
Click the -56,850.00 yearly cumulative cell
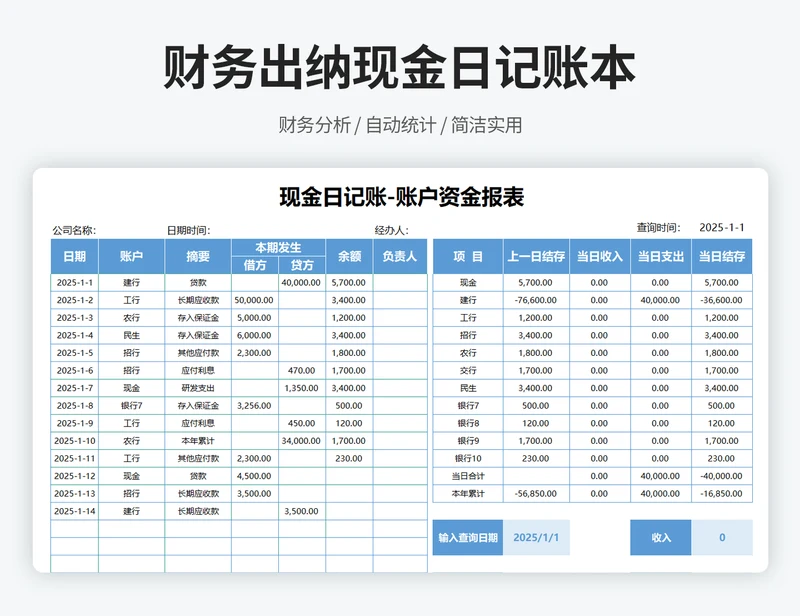click(x=536, y=494)
